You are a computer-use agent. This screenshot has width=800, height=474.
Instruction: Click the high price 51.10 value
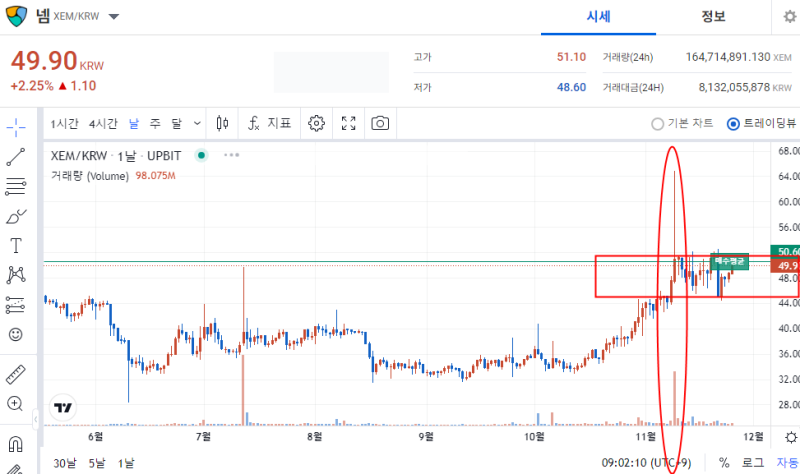(571, 57)
